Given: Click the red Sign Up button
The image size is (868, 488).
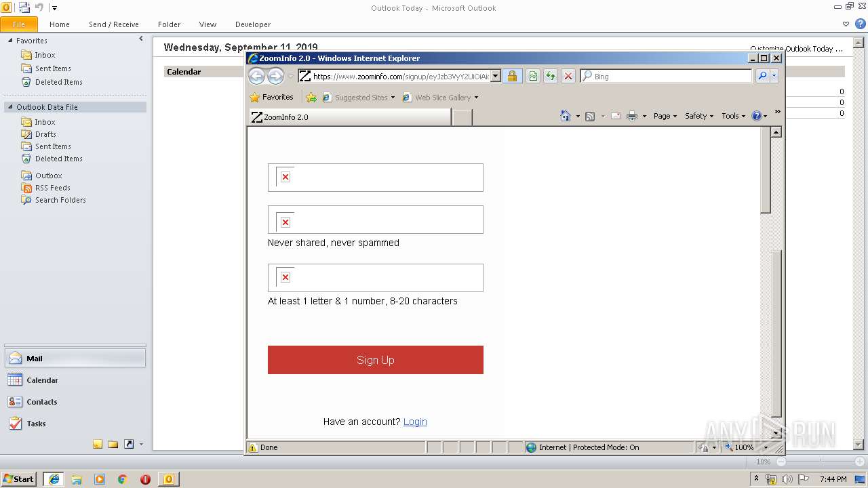Looking at the screenshot, I should pos(376,360).
